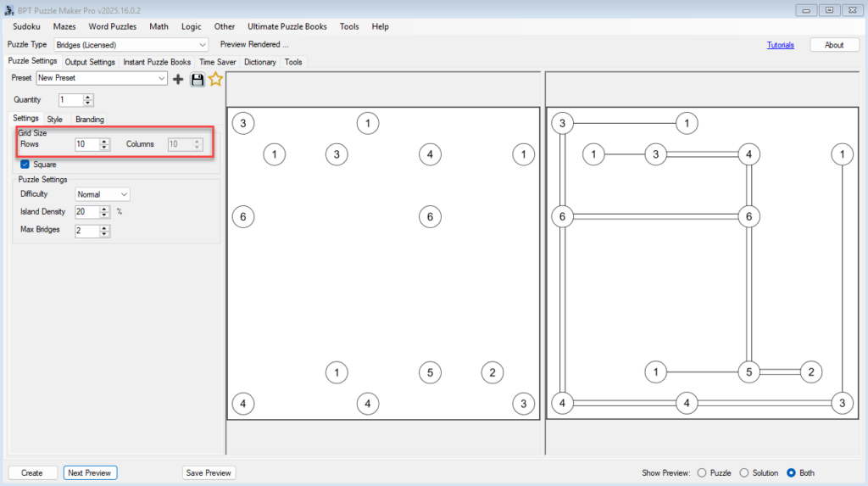Switch to the Branding tab
This screenshot has height=486, width=868.
coord(89,120)
